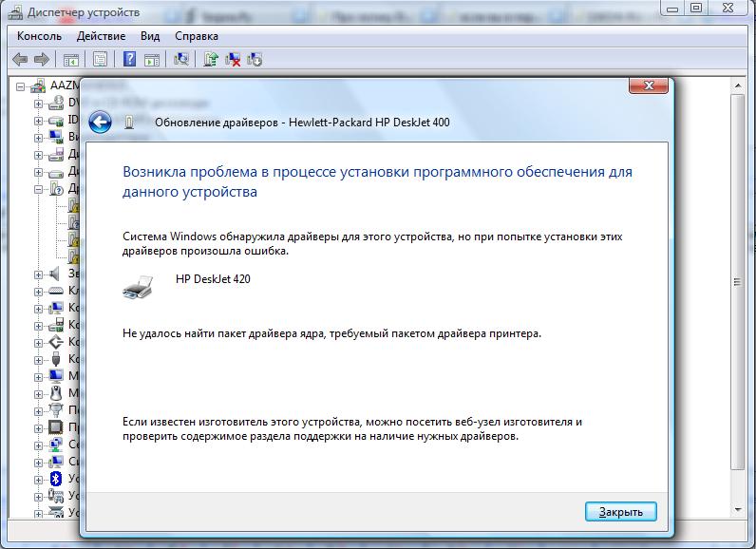
Task: Click the blue Help question mark icon
Action: tap(129, 59)
